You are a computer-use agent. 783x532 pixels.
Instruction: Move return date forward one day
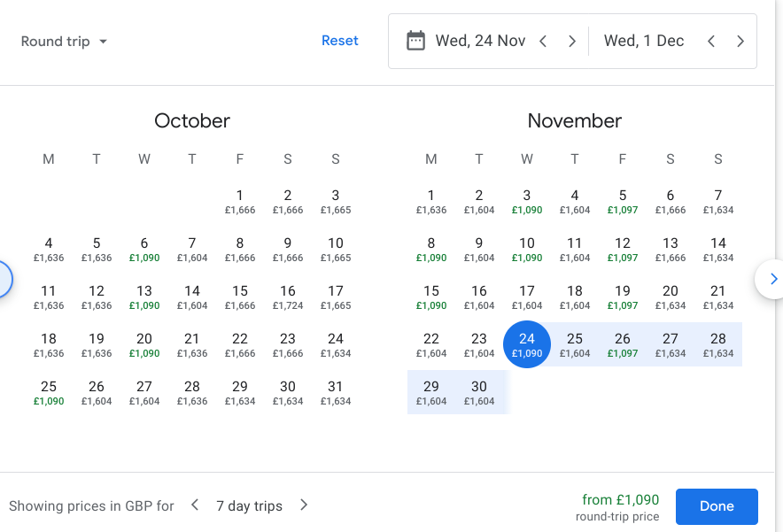(740, 41)
